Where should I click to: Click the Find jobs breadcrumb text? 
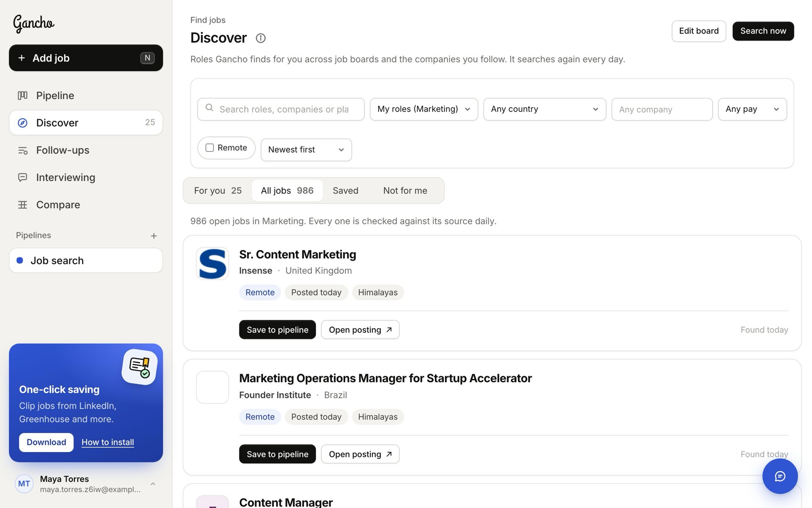click(208, 20)
